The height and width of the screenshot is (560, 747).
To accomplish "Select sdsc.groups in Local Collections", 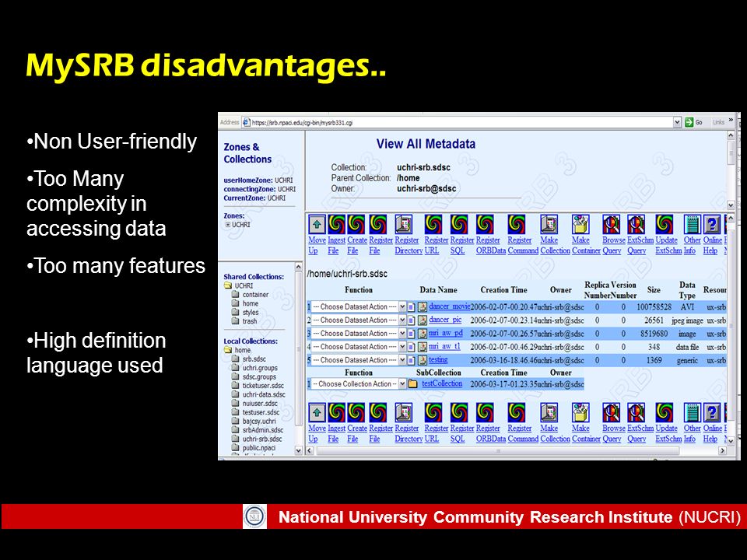I will [259, 376].
